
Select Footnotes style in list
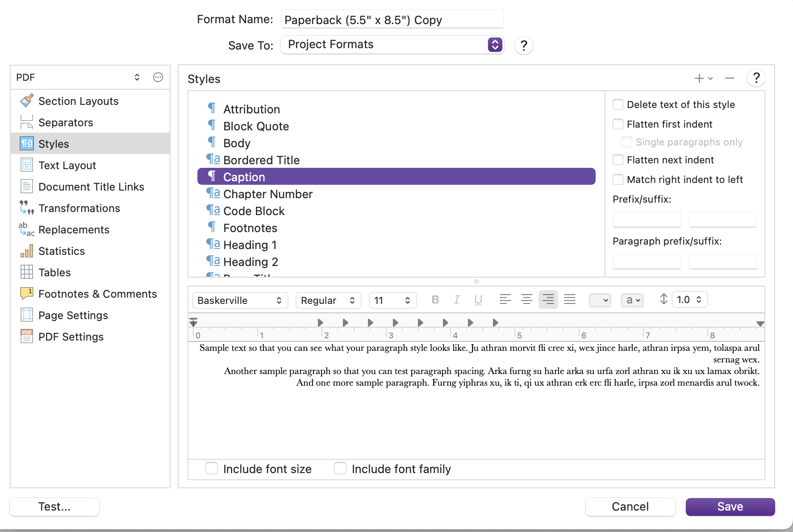tap(396, 228)
